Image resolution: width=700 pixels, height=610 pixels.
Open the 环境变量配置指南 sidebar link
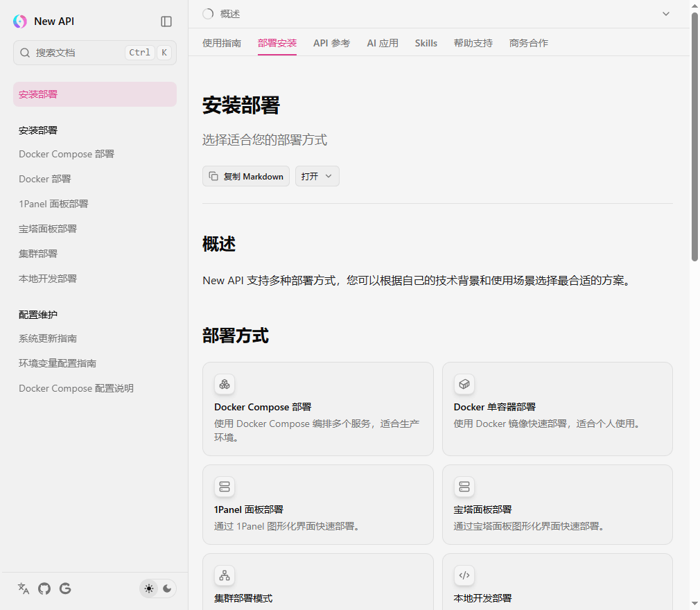click(x=58, y=363)
